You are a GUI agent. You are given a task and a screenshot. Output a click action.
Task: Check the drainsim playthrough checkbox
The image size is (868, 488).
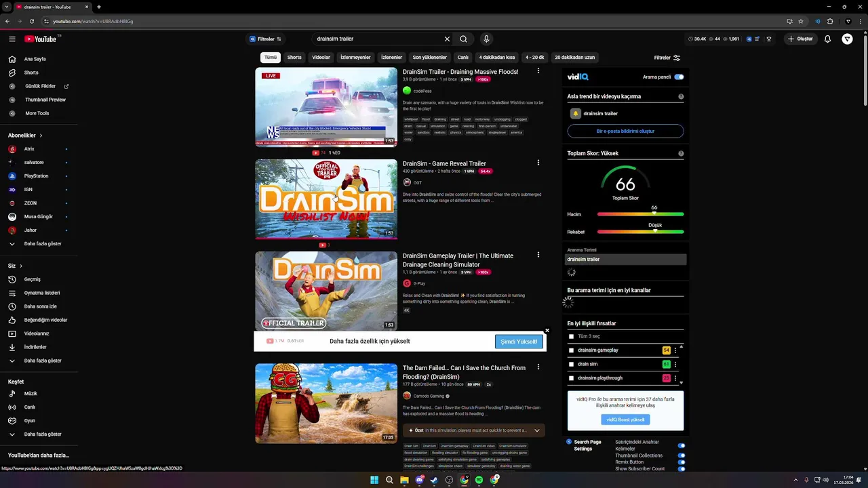[x=571, y=378]
